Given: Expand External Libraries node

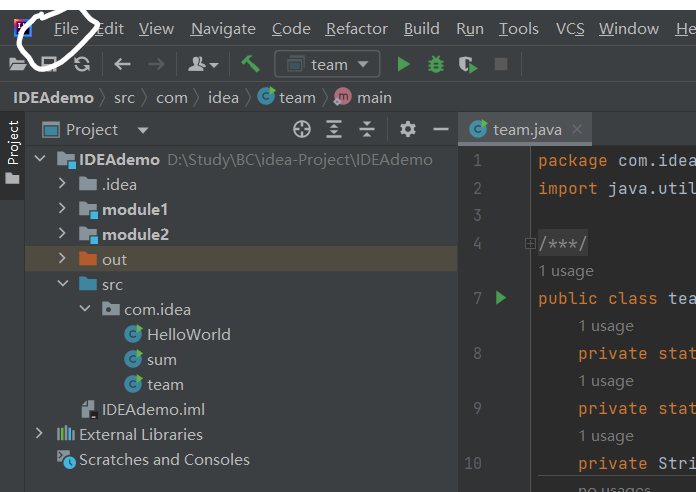Looking at the screenshot, I should pos(39,433).
